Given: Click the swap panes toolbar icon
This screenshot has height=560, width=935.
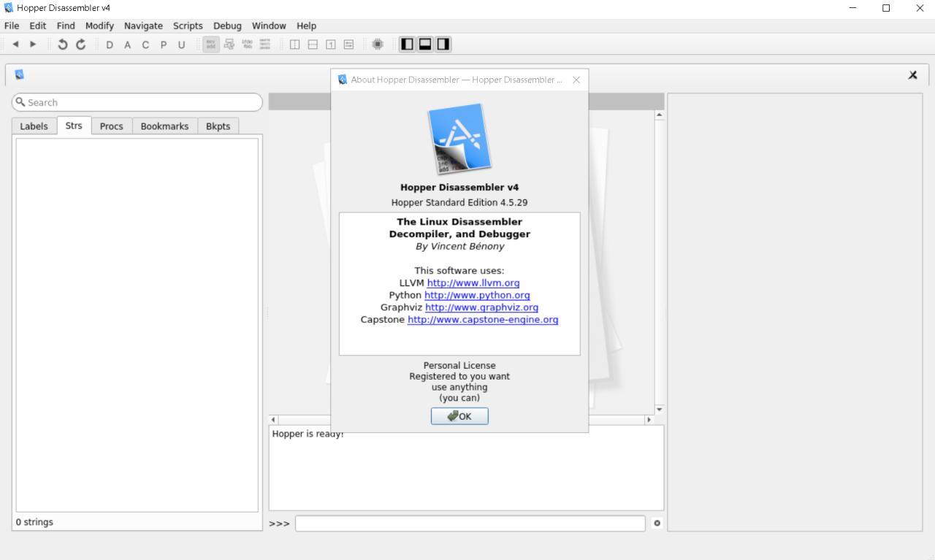Looking at the screenshot, I should pos(348,45).
